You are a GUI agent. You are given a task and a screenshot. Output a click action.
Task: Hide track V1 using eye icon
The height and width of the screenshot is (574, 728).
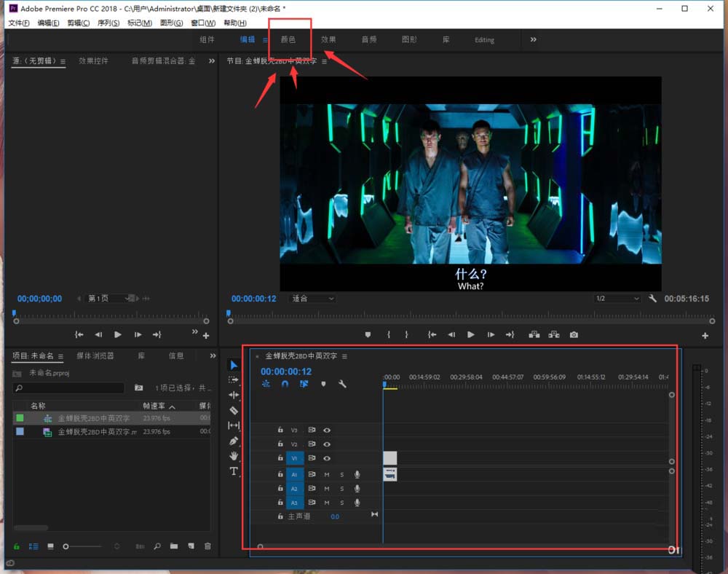coord(327,458)
